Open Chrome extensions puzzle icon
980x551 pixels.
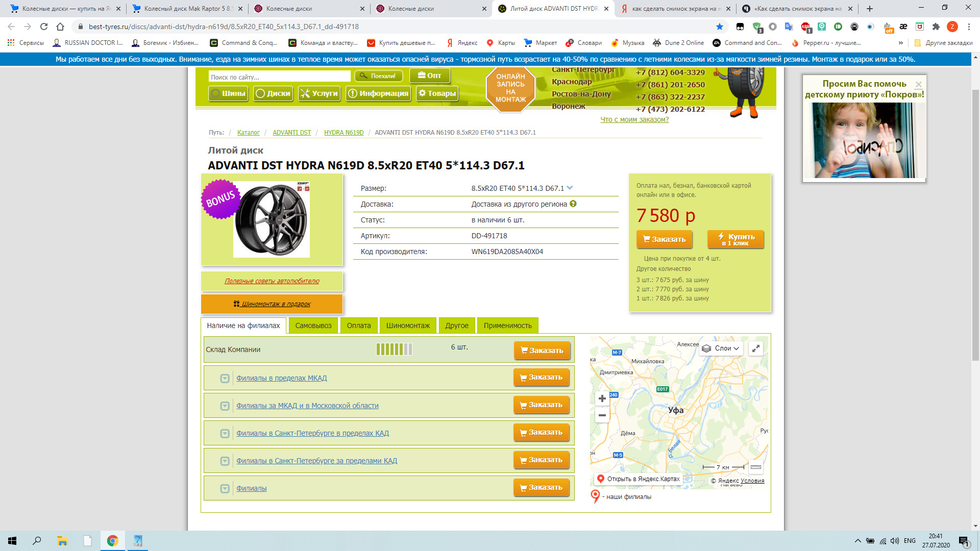click(x=936, y=27)
